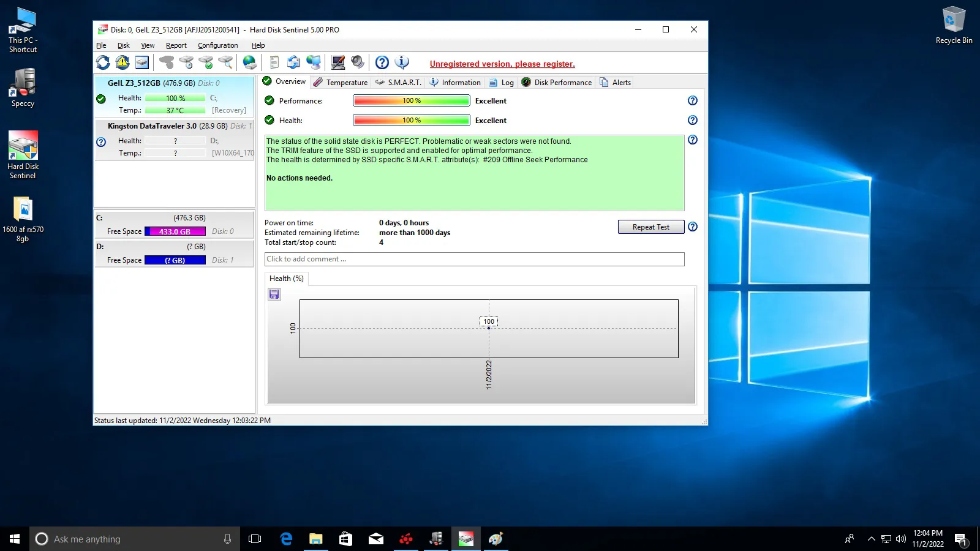Screen dimensions: 980x551
Task: Switch to the Log tab
Action: 501,82
